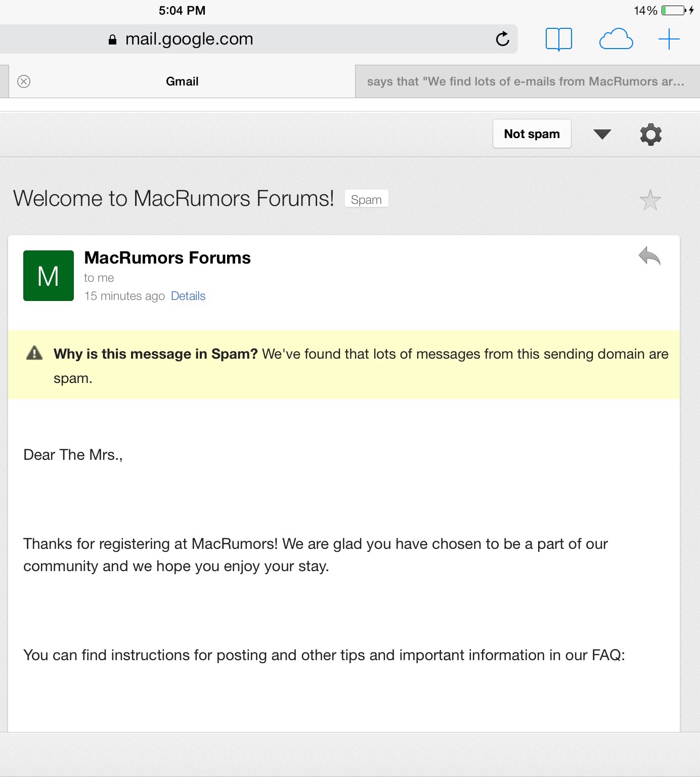Show message Details link
This screenshot has height=777, width=700.
[188, 296]
